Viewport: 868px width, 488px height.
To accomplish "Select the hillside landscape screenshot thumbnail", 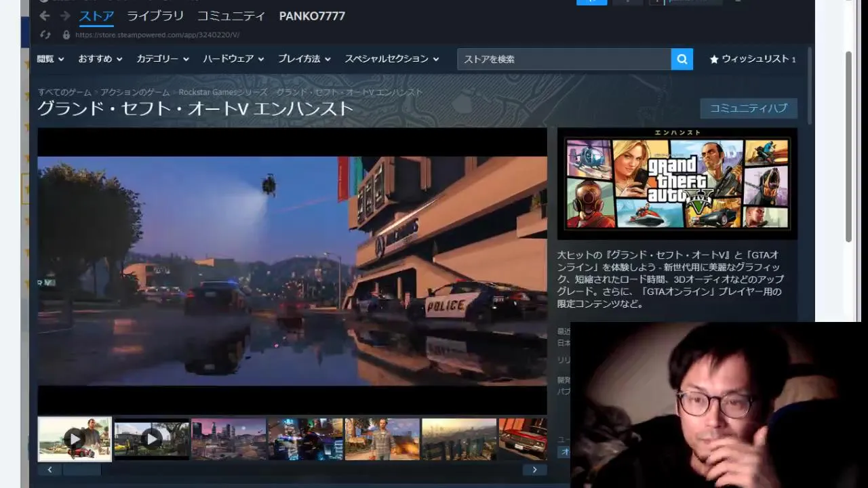I will tap(459, 439).
